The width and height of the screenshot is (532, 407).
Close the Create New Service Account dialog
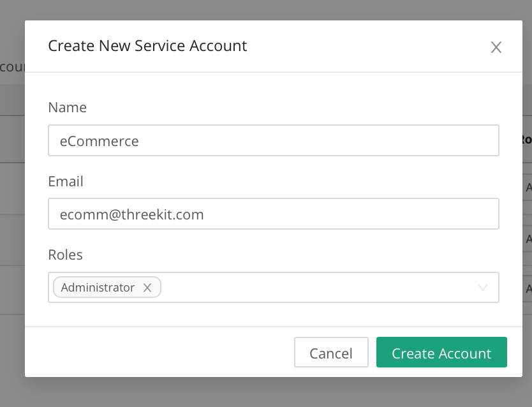tap(496, 47)
